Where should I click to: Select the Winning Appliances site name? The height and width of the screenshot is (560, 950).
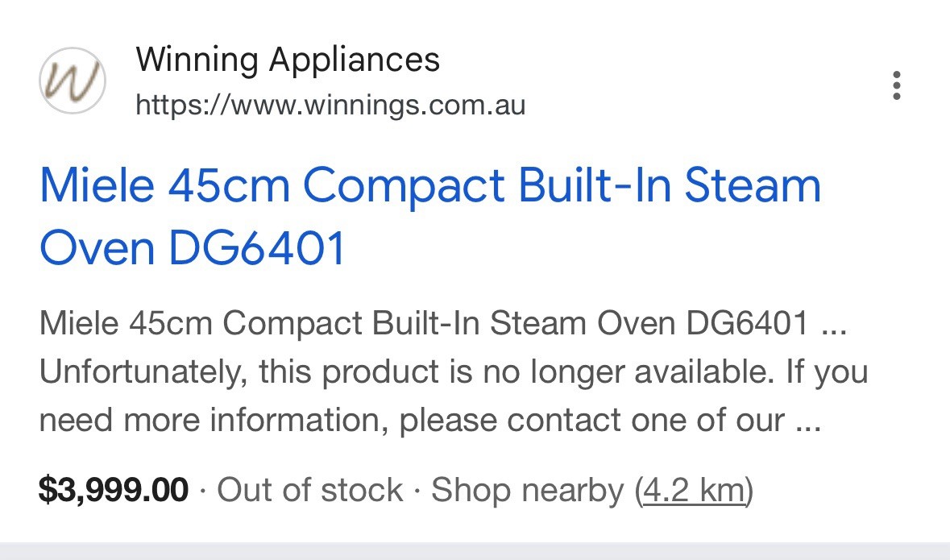[288, 60]
